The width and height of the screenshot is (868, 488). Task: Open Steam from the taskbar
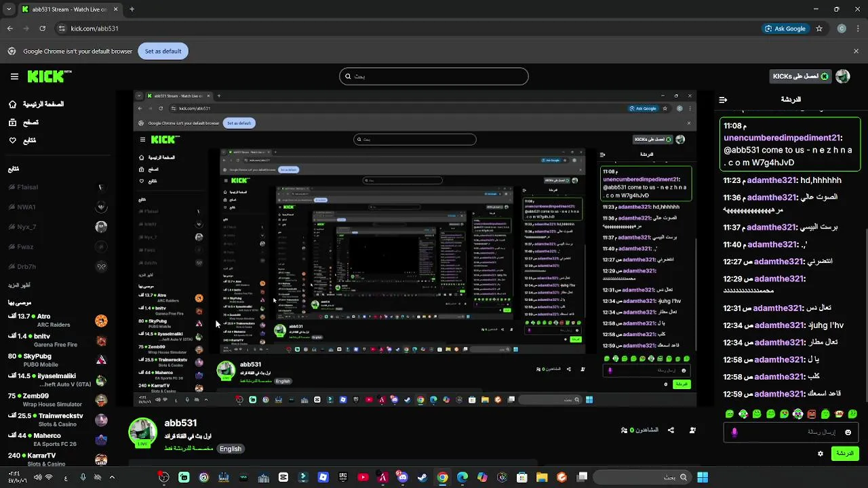422,477
